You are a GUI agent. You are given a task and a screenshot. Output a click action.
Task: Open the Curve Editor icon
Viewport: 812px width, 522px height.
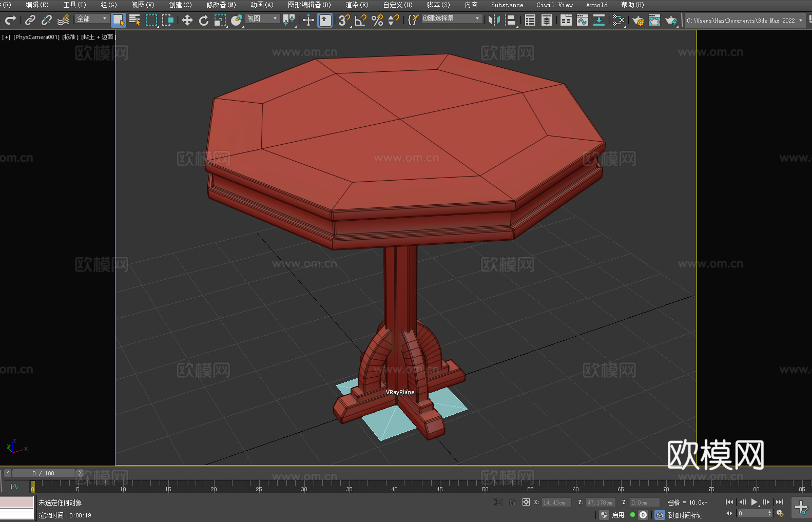583,20
